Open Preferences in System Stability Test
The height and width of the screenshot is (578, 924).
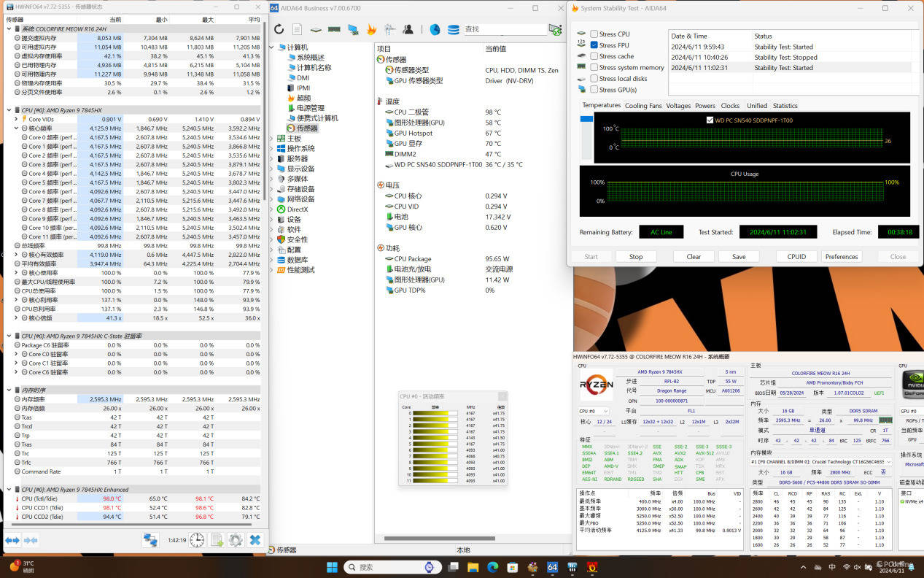tap(842, 257)
